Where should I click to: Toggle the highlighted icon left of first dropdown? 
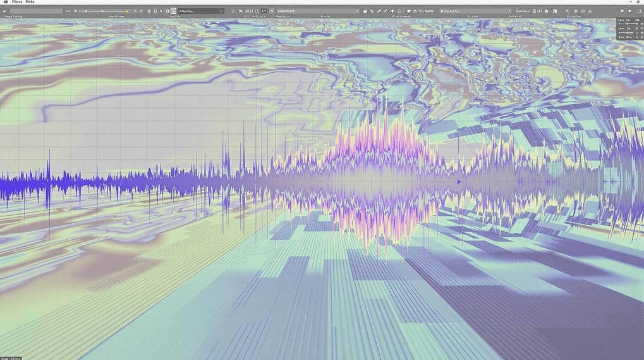click(173, 11)
